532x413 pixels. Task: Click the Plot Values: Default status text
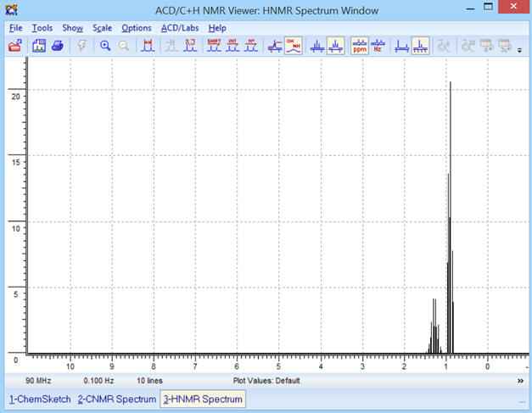tap(266, 381)
